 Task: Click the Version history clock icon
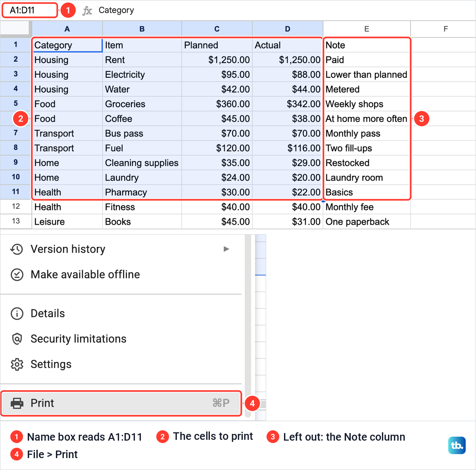pyautogui.click(x=17, y=249)
